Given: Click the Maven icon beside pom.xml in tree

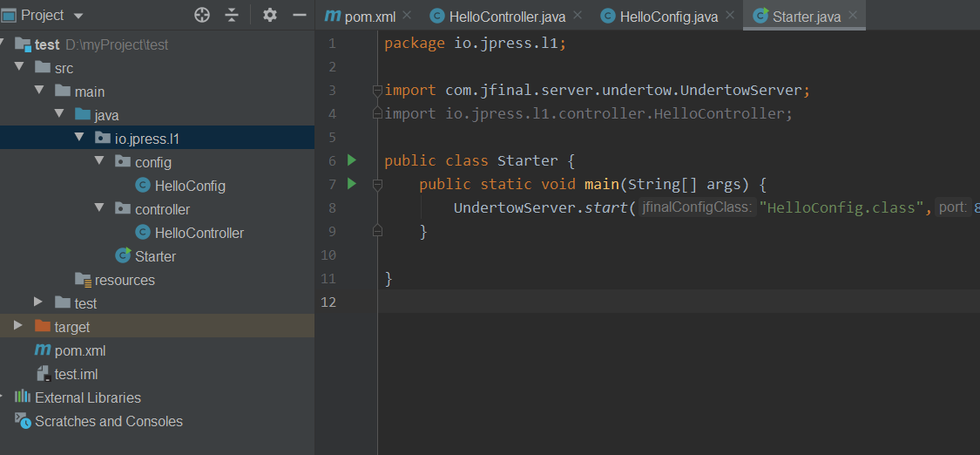Looking at the screenshot, I should 43,350.
